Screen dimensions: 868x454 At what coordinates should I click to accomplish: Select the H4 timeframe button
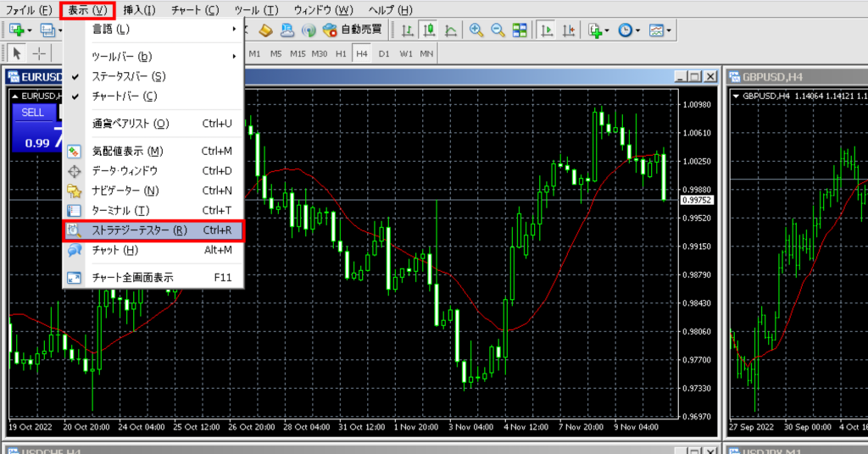click(x=362, y=53)
